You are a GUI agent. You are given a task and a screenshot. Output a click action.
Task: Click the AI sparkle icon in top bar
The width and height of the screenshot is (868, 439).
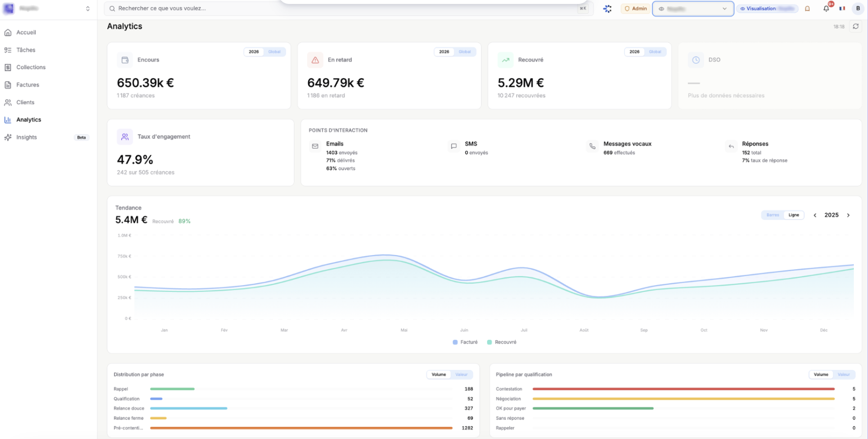607,9
